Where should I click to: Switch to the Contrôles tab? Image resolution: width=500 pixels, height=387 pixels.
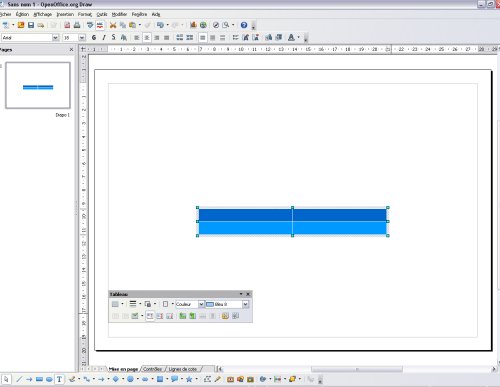(152, 369)
